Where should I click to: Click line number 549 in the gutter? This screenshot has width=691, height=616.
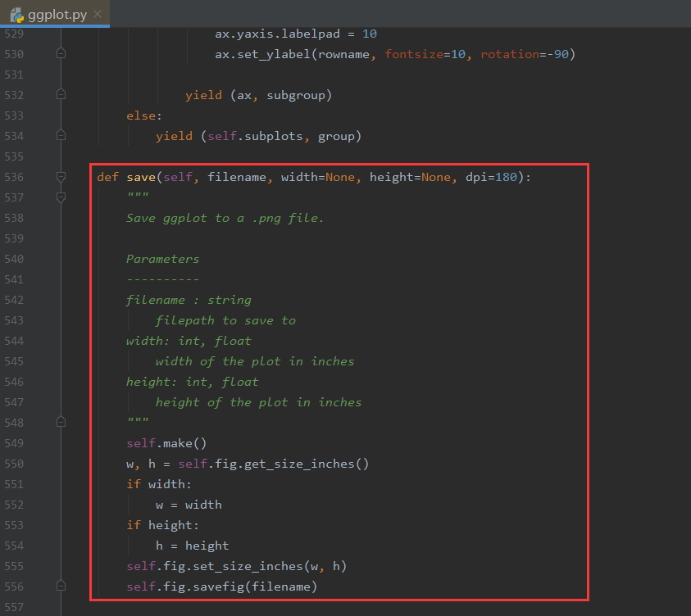14,443
